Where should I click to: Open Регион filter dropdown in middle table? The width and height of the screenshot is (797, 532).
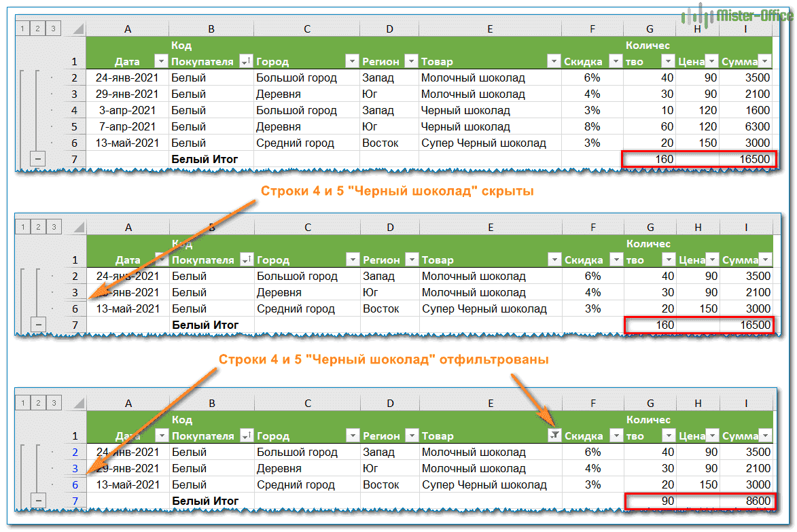tap(411, 260)
